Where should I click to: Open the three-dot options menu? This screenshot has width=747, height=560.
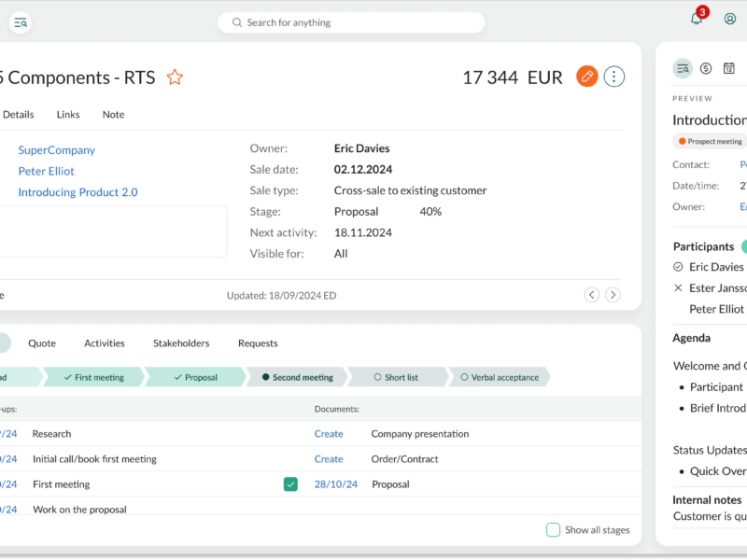click(613, 77)
